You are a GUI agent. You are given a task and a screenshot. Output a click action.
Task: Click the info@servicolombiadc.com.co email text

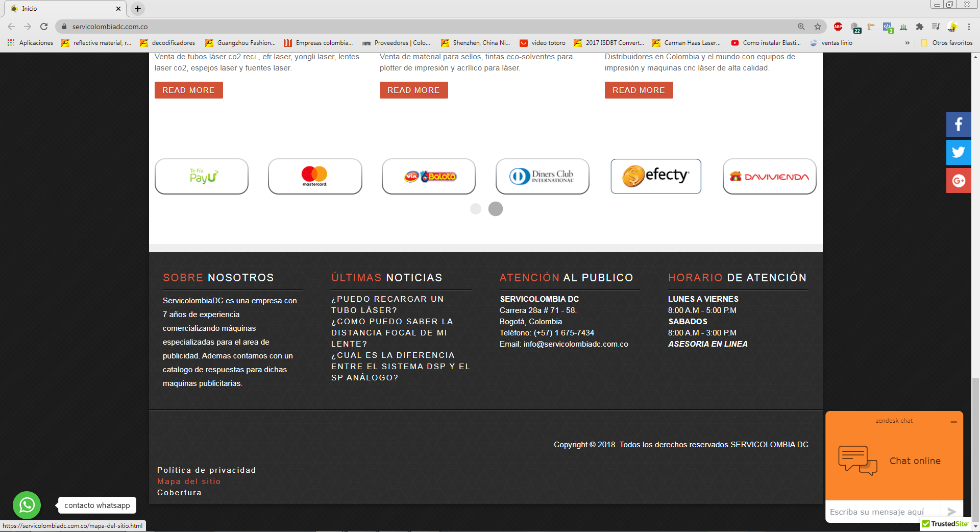click(x=576, y=344)
